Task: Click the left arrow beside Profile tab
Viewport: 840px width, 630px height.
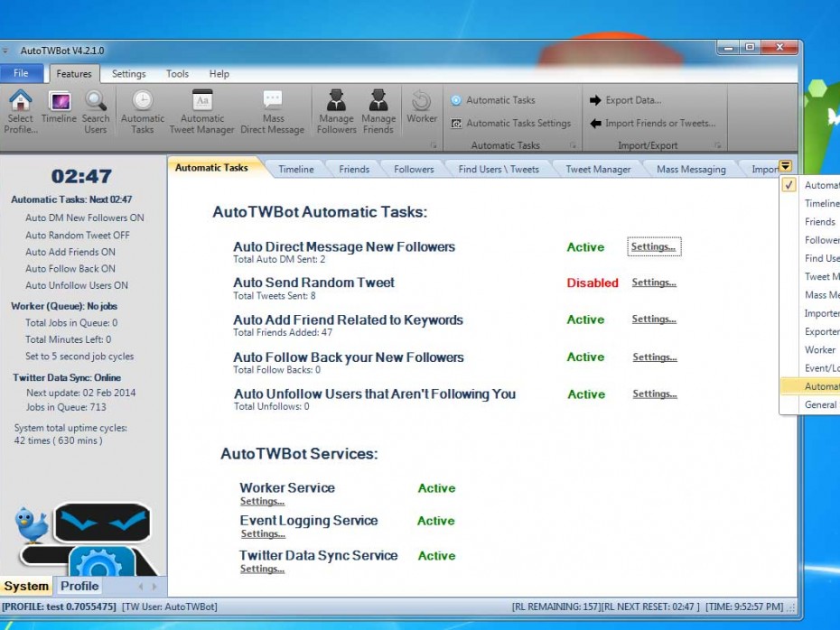Action: click(141, 587)
